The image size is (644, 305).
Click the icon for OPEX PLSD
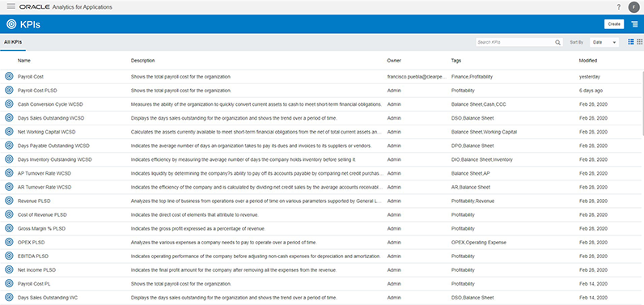pos(9,242)
